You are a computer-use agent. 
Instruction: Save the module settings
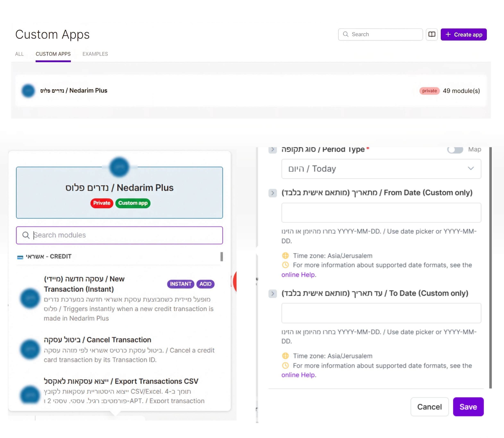468,407
